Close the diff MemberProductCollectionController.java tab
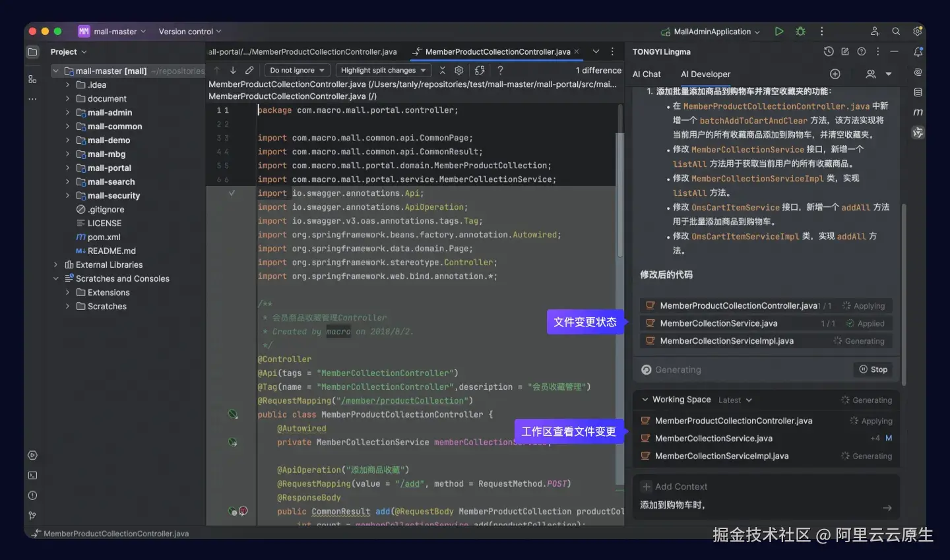The height and width of the screenshot is (560, 950). click(577, 51)
